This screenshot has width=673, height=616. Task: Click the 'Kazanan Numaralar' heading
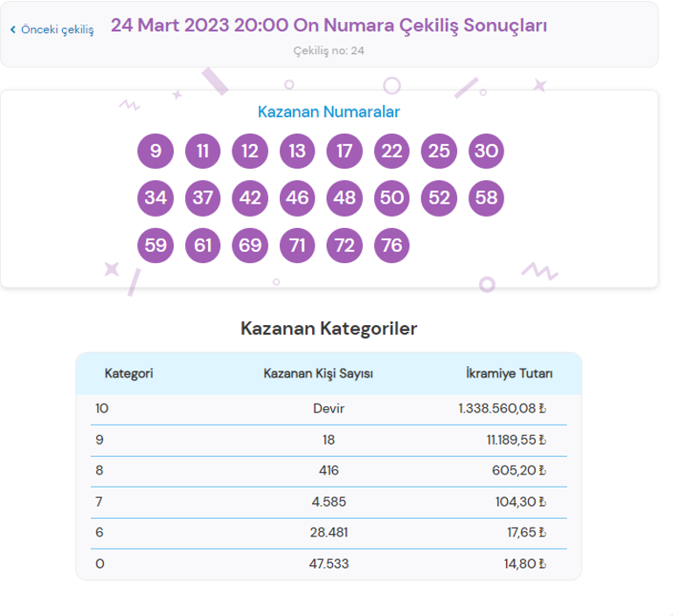click(329, 112)
